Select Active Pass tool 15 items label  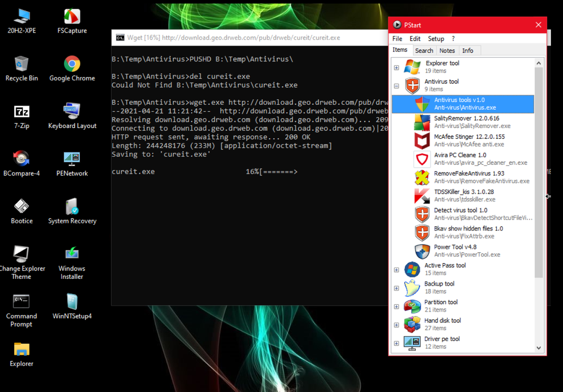445,269
